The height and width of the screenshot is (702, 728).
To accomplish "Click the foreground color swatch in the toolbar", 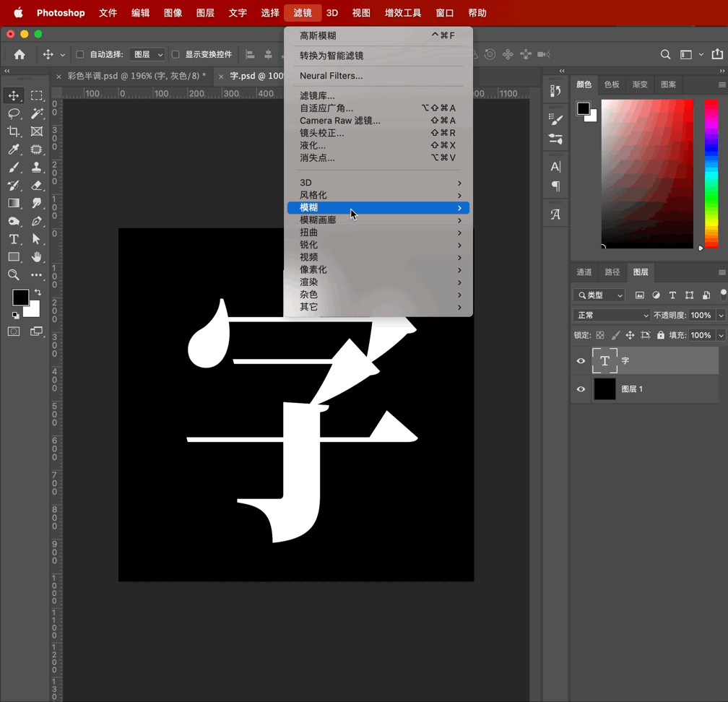I will pyautogui.click(x=20, y=297).
